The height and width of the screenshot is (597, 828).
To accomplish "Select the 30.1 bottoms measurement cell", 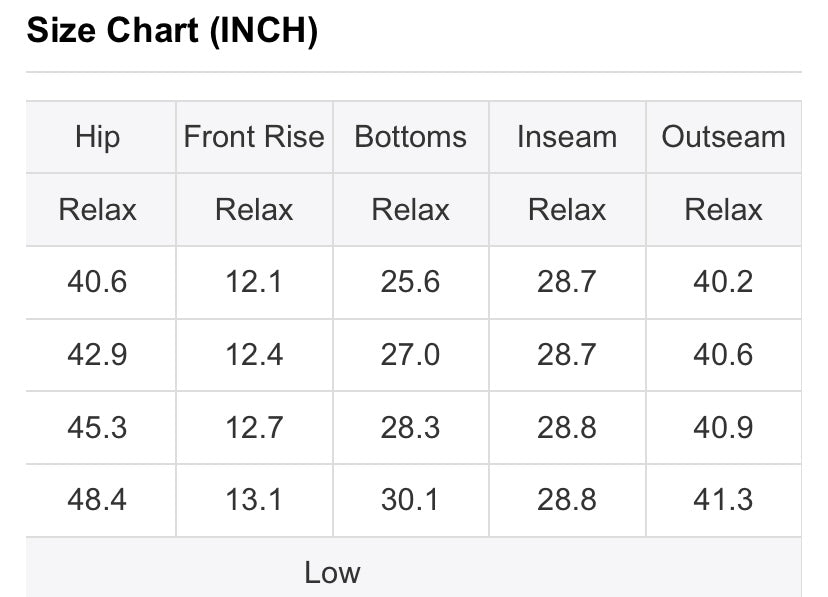I will coord(410,499).
